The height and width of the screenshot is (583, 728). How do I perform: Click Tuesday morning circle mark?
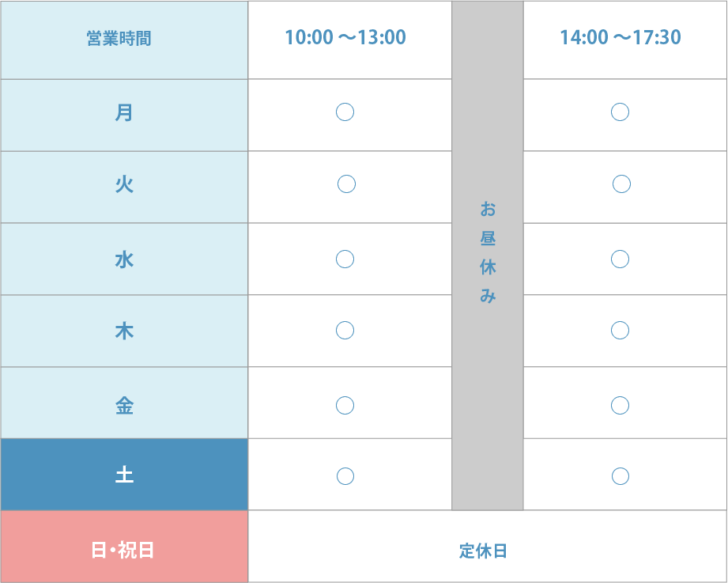pos(346,184)
